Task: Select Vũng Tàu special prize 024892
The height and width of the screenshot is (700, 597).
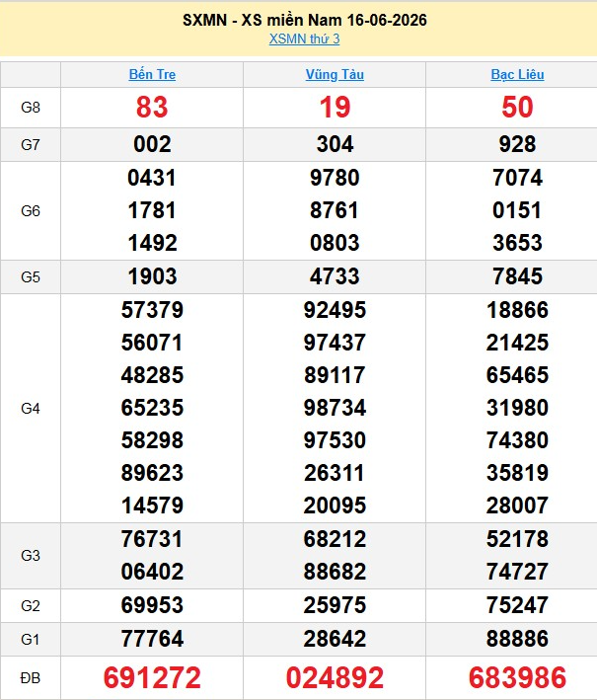Action: pos(335,677)
